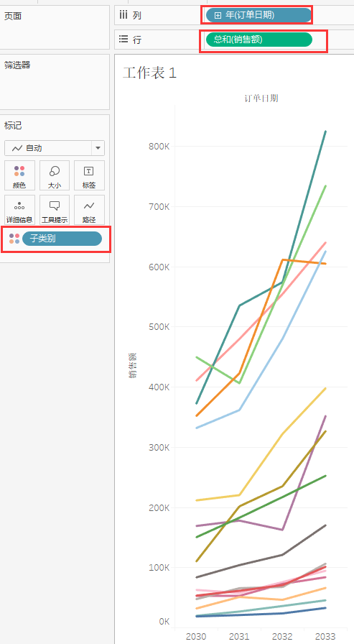Click the 700K axis label

coord(159,206)
